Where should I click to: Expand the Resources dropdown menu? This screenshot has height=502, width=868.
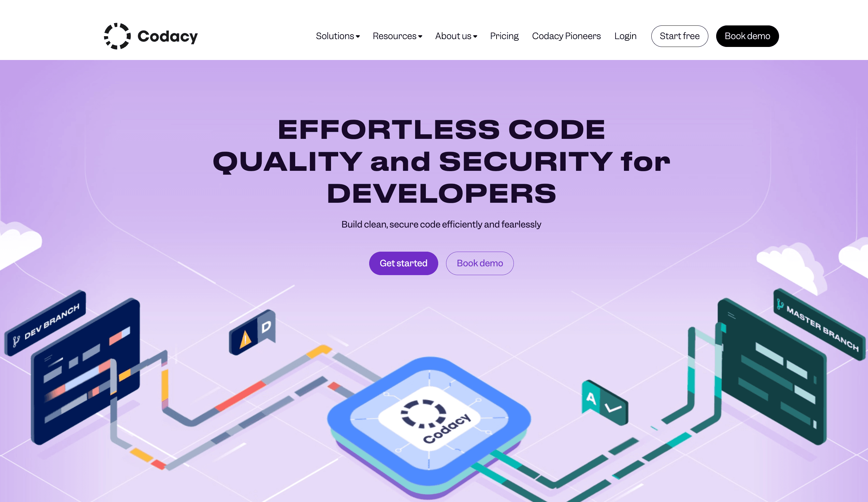(x=397, y=36)
